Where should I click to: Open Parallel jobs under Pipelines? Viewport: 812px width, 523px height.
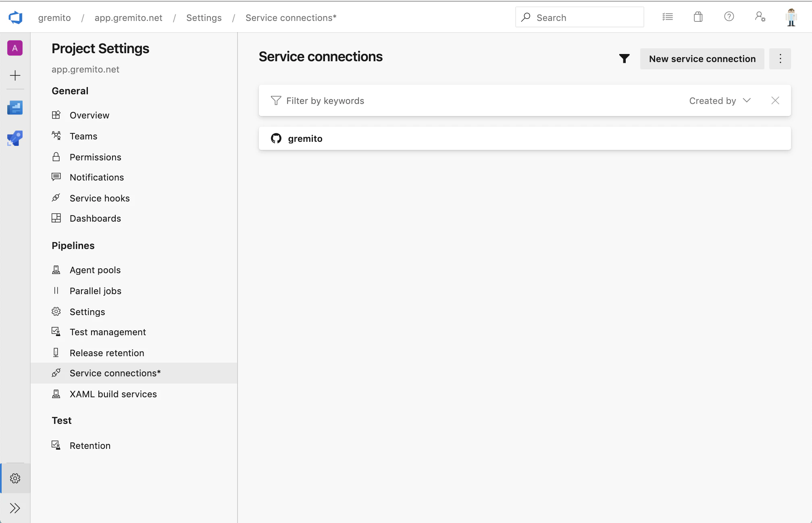coord(134,291)
